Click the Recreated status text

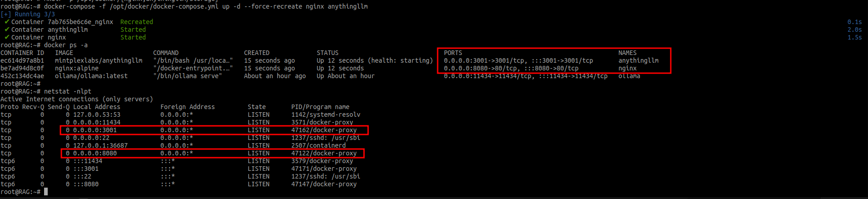point(137,22)
